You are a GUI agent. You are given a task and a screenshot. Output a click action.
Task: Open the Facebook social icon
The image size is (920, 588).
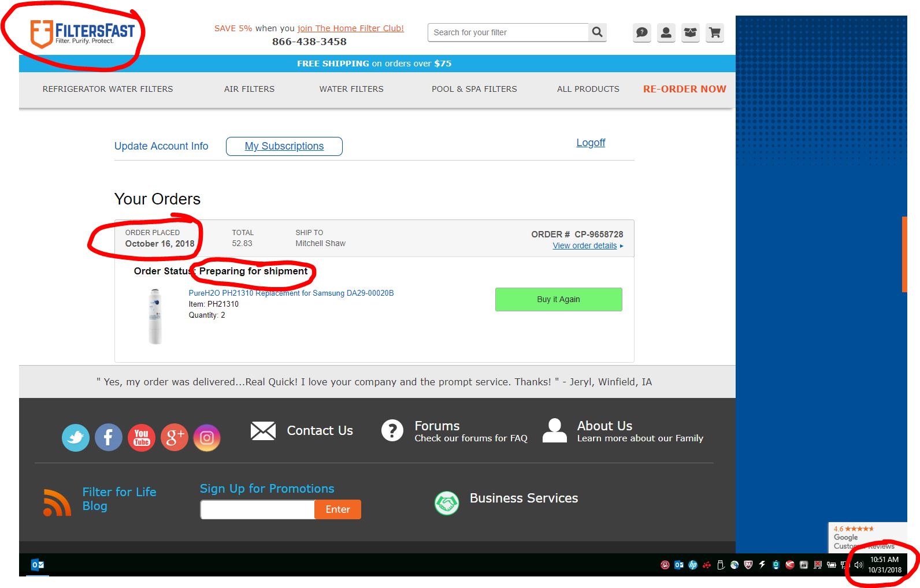click(109, 437)
